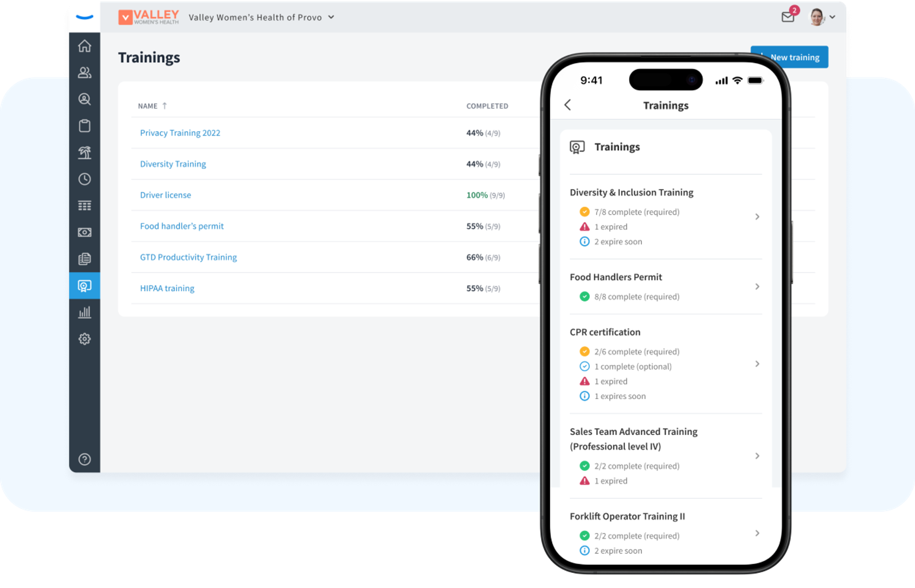This screenshot has width=915, height=588.
Task: Open the settings gear icon in sidebar
Action: click(x=84, y=339)
